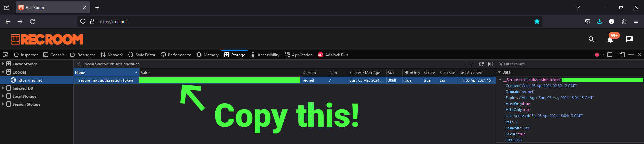Reload the current page
This screenshot has width=644, height=144.
[32, 22]
